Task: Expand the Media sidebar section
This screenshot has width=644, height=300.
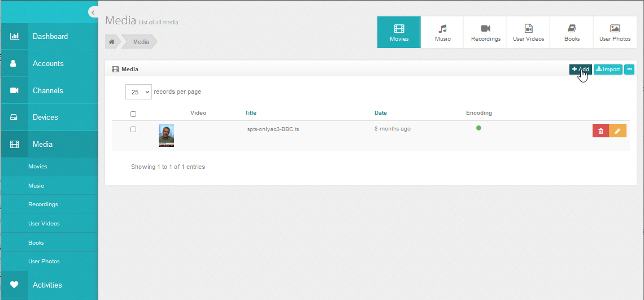Action: tap(42, 145)
